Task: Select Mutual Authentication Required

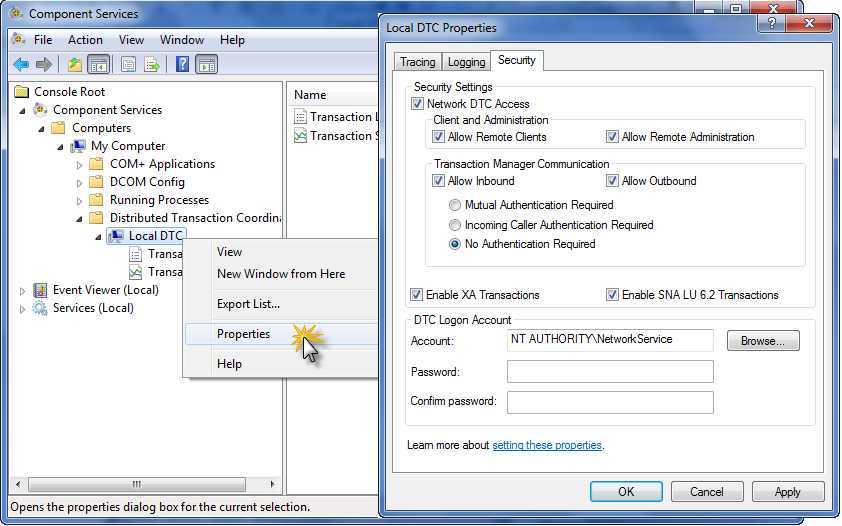Action: click(x=455, y=205)
